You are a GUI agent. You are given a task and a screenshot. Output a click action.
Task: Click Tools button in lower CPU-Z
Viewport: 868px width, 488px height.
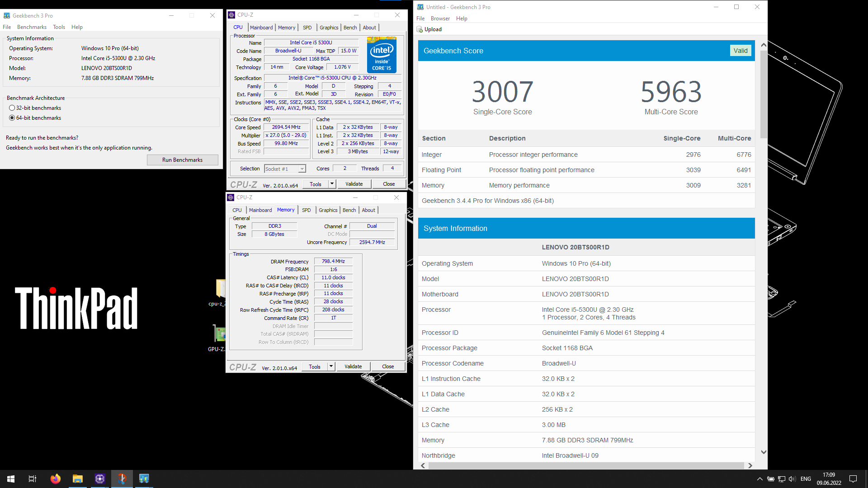[x=315, y=366]
